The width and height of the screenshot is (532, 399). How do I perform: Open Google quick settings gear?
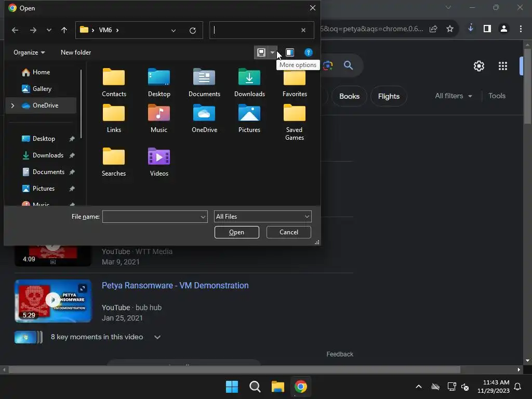[478, 66]
